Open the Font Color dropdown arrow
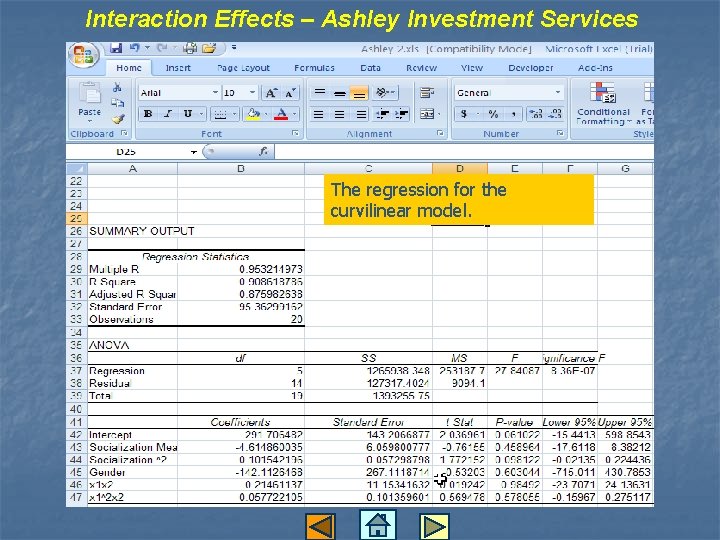 tap(294, 114)
